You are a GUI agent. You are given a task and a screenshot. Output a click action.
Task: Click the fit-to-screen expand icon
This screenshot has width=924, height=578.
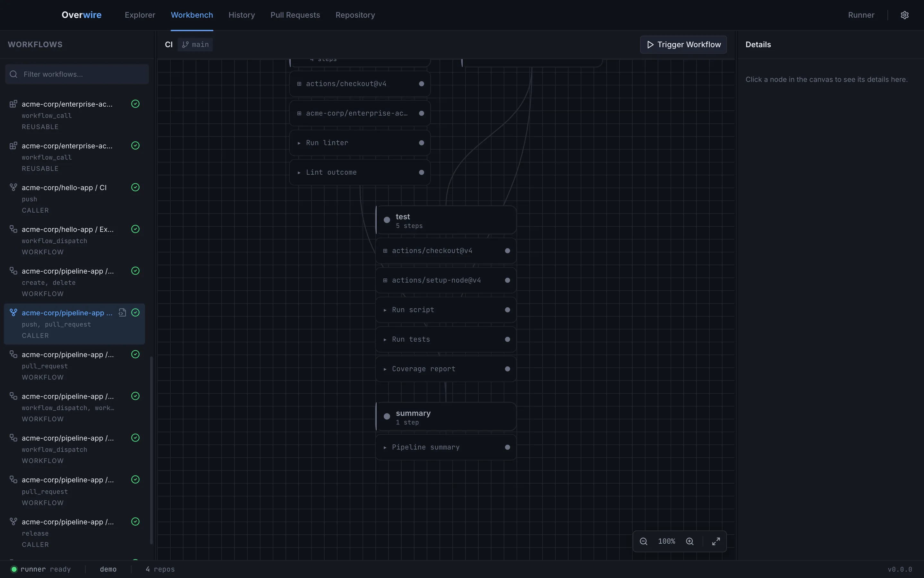(716, 541)
